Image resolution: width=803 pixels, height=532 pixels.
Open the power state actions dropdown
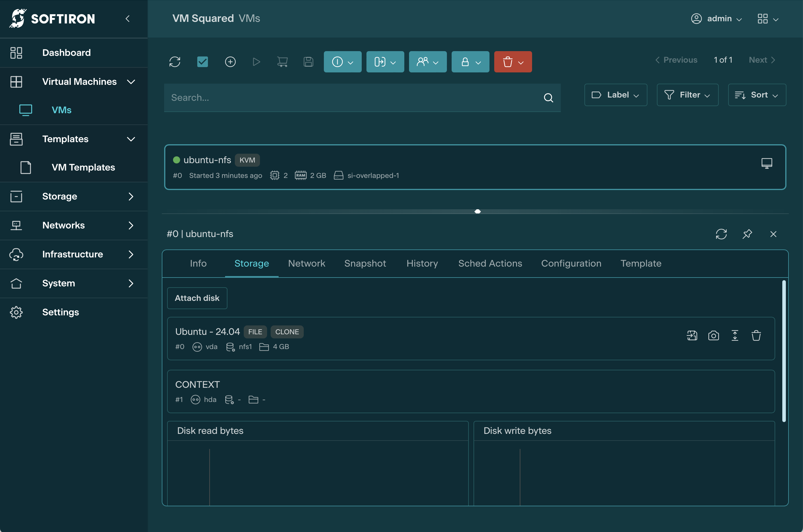click(342, 62)
